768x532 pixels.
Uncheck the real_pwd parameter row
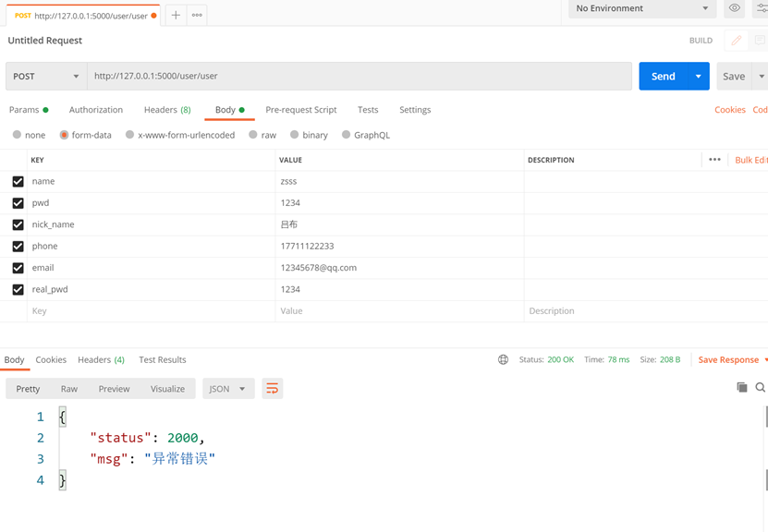[x=18, y=290]
